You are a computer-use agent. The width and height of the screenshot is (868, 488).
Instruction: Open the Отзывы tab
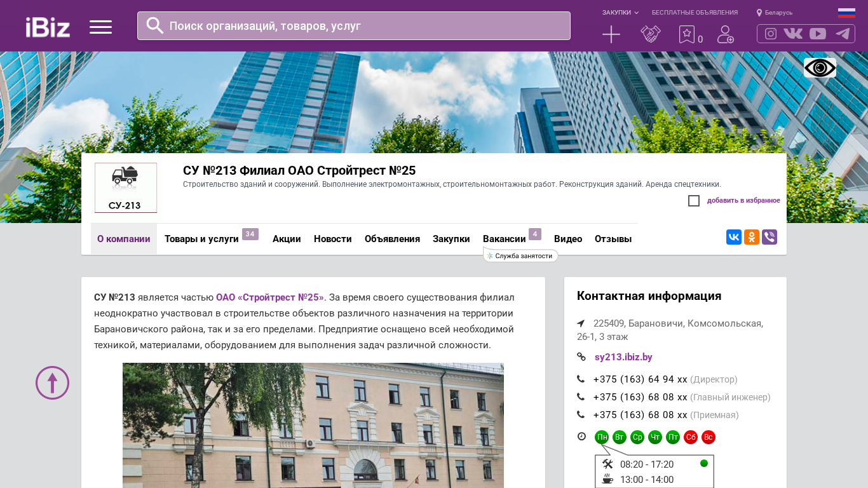613,239
